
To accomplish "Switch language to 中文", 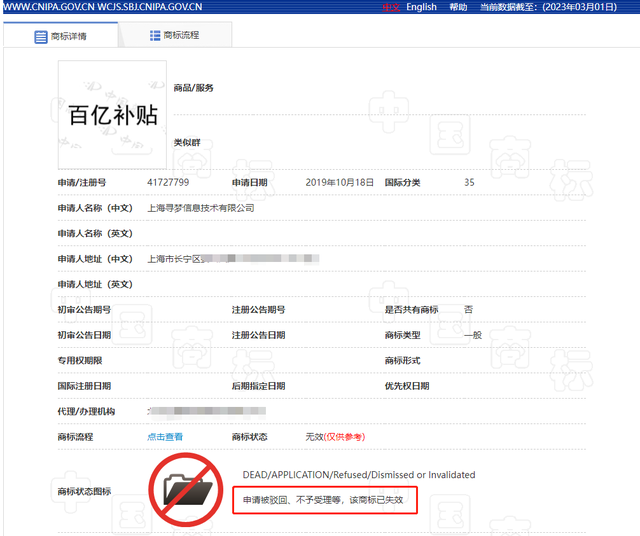I will [x=391, y=7].
